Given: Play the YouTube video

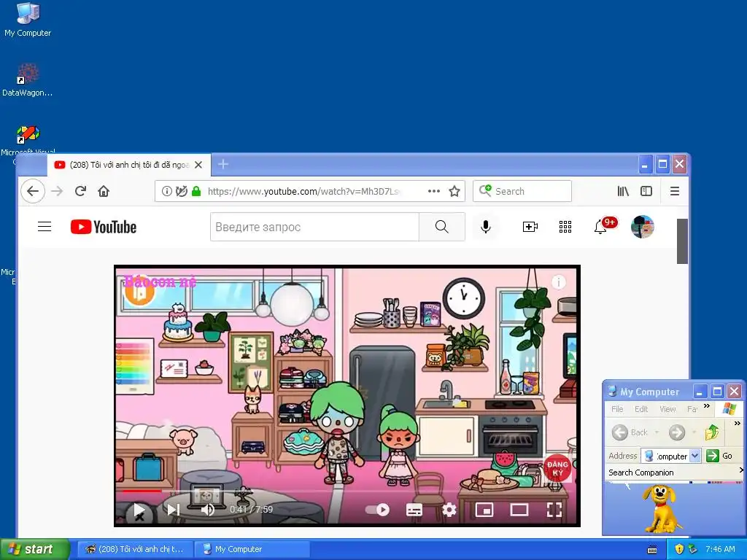Looking at the screenshot, I should click(x=139, y=510).
